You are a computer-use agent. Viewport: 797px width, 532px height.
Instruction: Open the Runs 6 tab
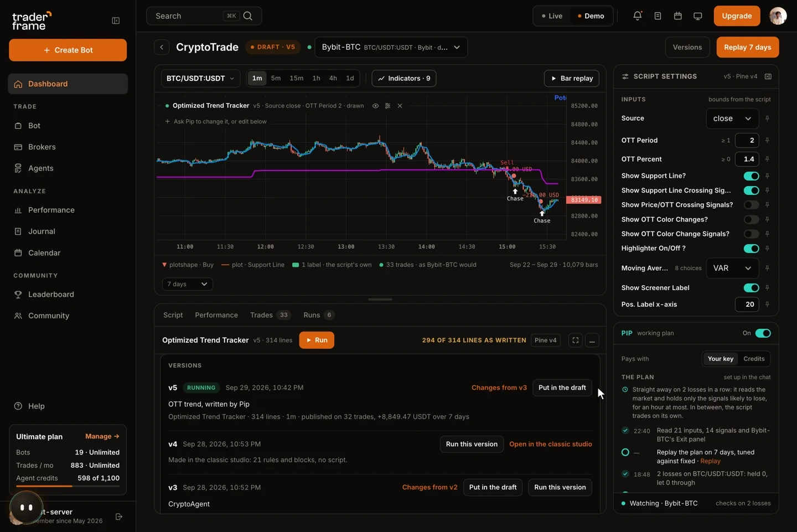point(319,315)
